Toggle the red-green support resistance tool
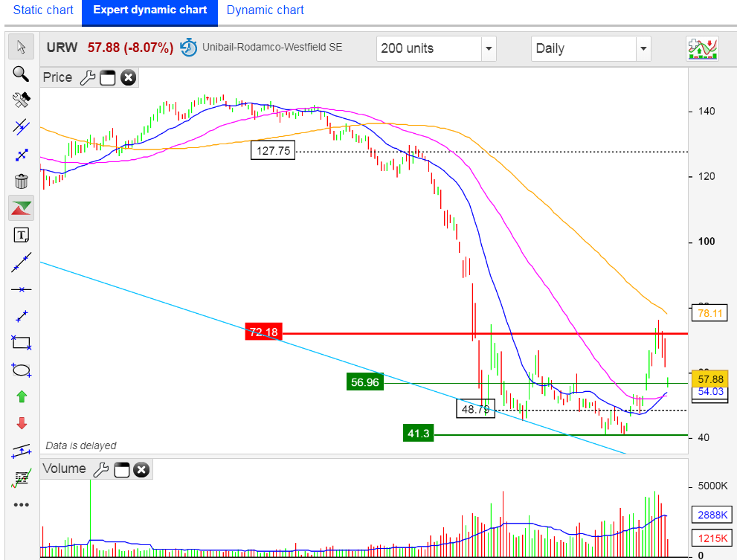The width and height of the screenshot is (737, 560). (21, 208)
